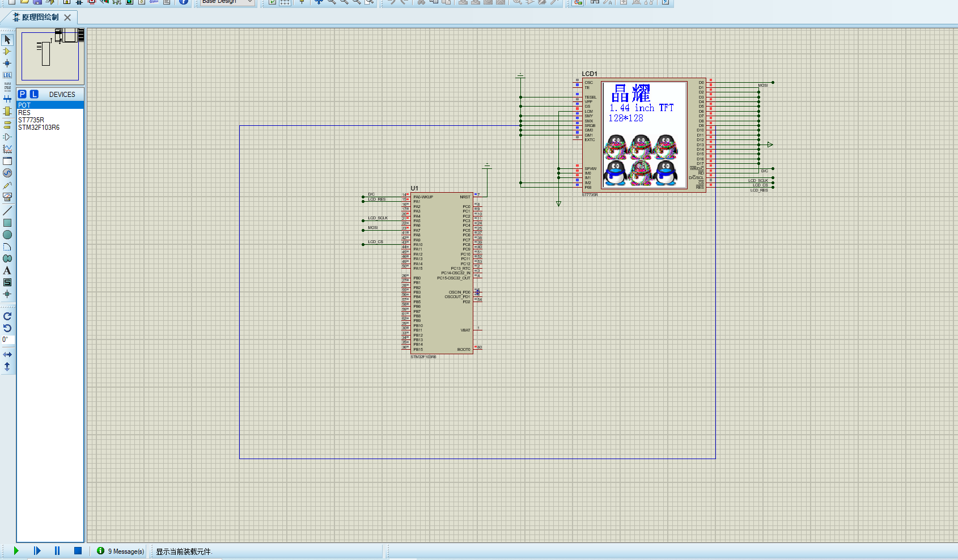
Task: Choose the Wire label (LBL) tool
Action: pos(7,75)
